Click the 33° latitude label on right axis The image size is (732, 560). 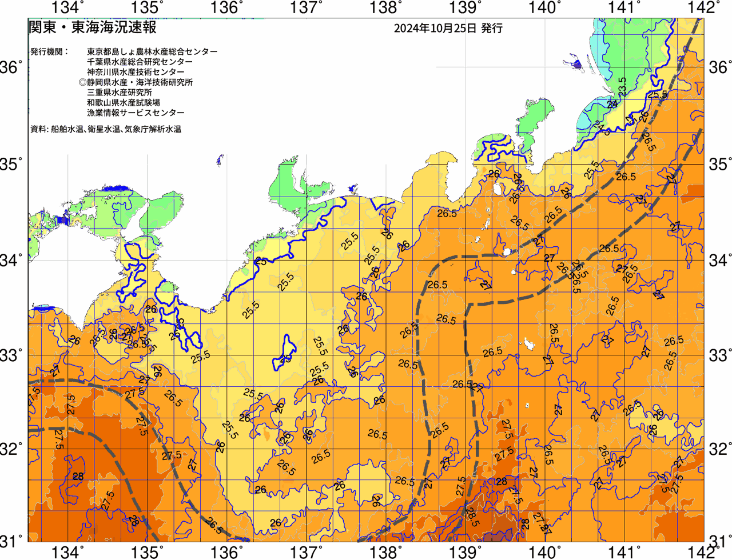point(720,355)
